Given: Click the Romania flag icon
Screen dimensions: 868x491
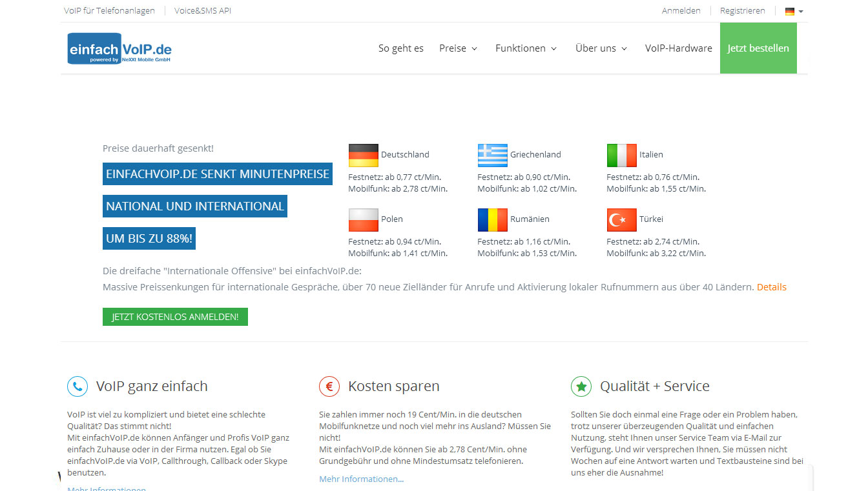Looking at the screenshot, I should coord(492,220).
